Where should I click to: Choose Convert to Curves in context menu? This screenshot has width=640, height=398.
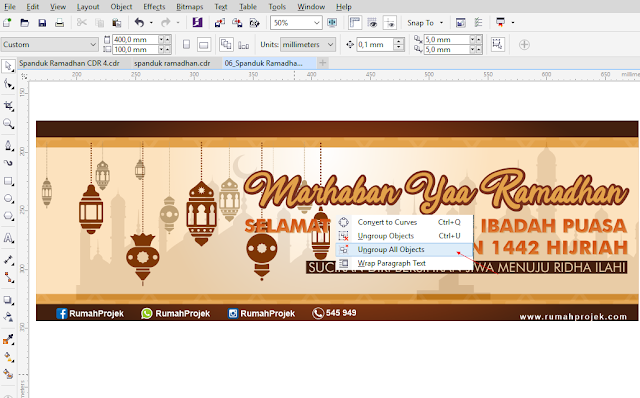(404, 222)
